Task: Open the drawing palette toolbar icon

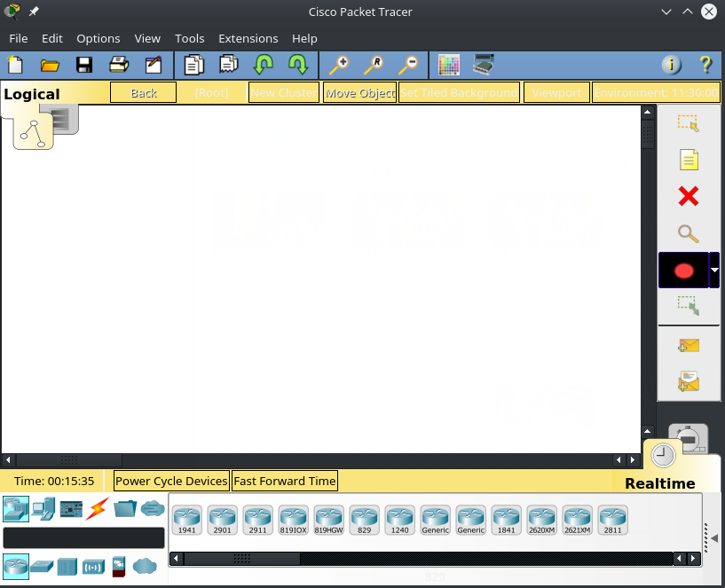Action: pos(448,64)
